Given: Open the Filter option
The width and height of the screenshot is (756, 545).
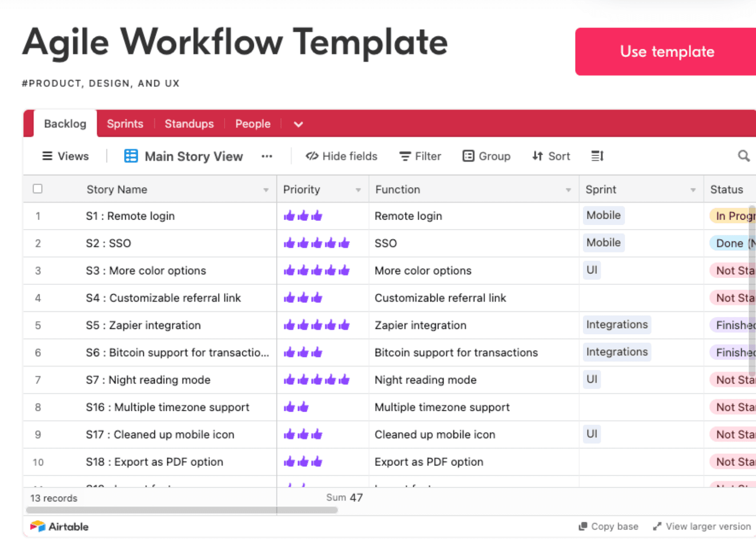Looking at the screenshot, I should pos(420,156).
